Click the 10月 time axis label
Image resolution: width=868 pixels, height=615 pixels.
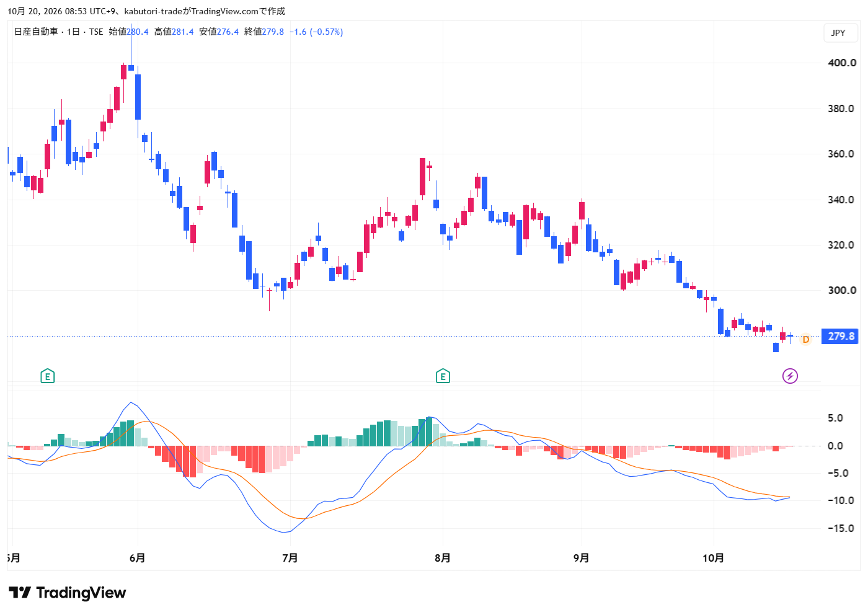(713, 558)
